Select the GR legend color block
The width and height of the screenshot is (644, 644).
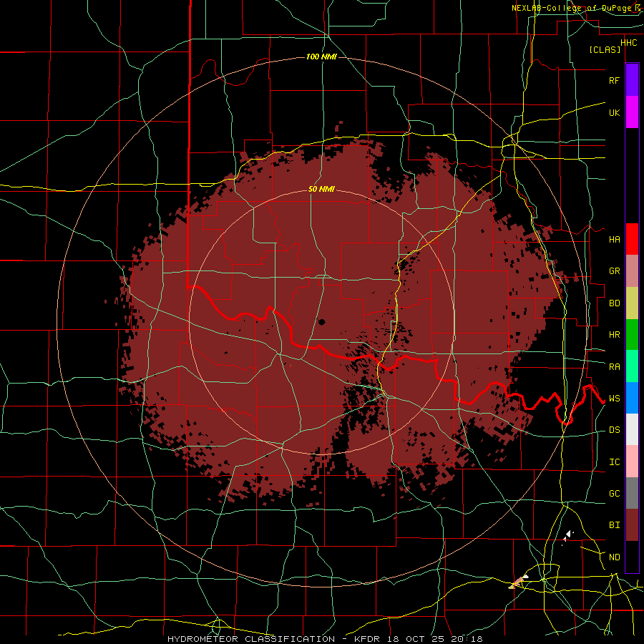[x=632, y=271]
